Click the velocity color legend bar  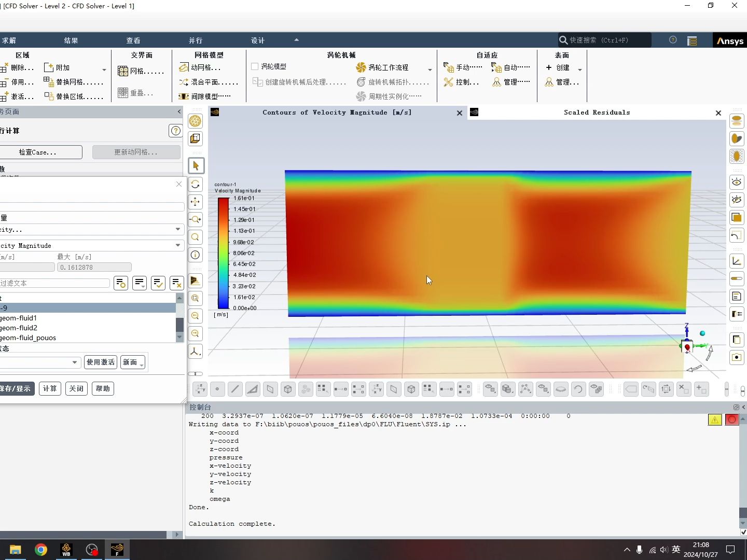(x=224, y=253)
